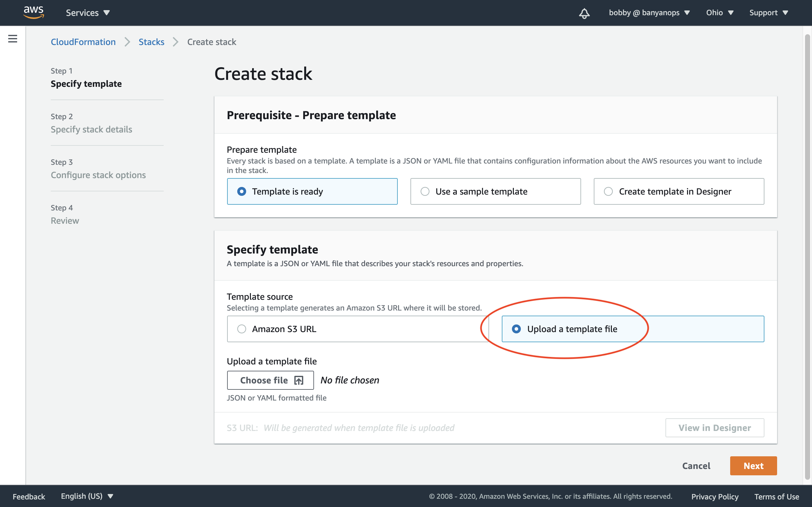Viewport: 812px width, 507px height.
Task: Select Use a sample template option
Action: 425,191
